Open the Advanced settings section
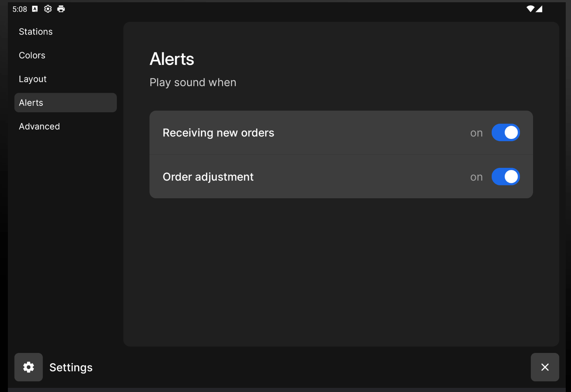Screen dimensions: 571x392 click(39, 126)
